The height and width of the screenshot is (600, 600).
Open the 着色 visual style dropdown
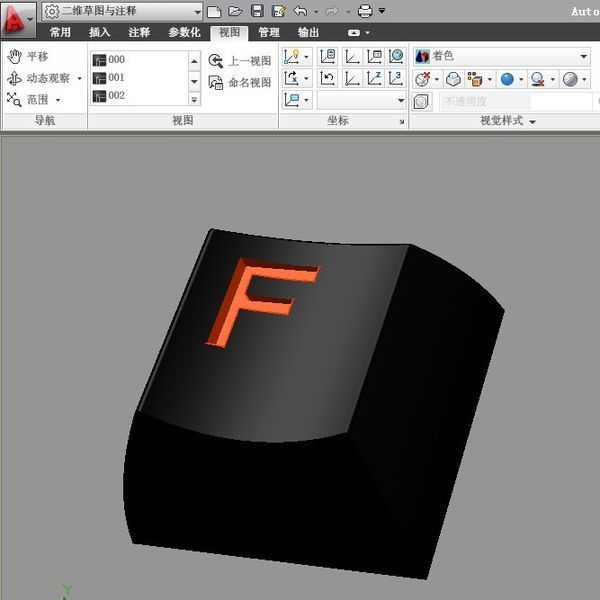583,57
